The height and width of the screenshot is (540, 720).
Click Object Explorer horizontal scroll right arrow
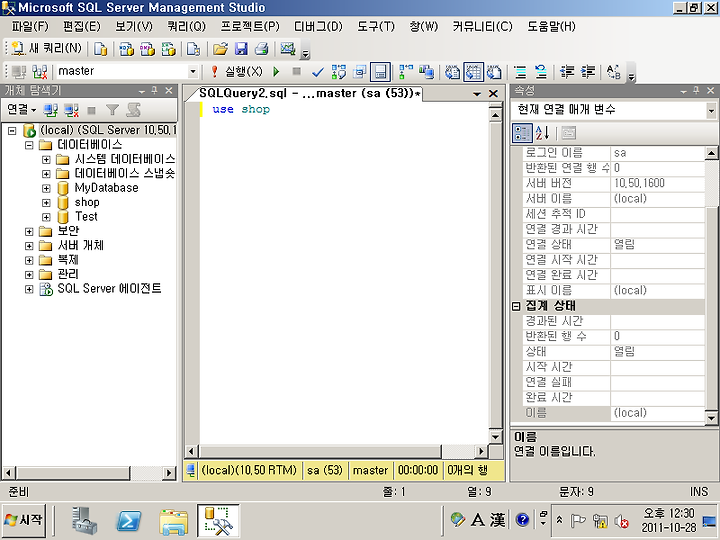click(x=169, y=472)
